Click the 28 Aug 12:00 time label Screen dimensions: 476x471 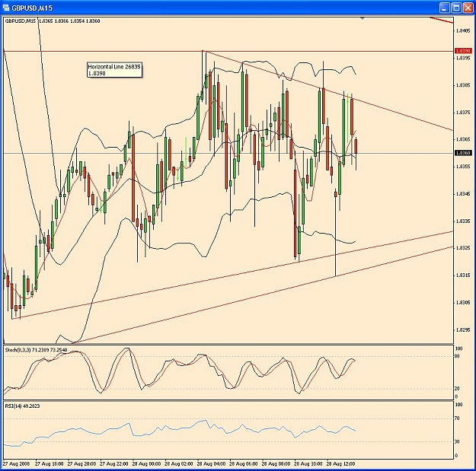340,463
